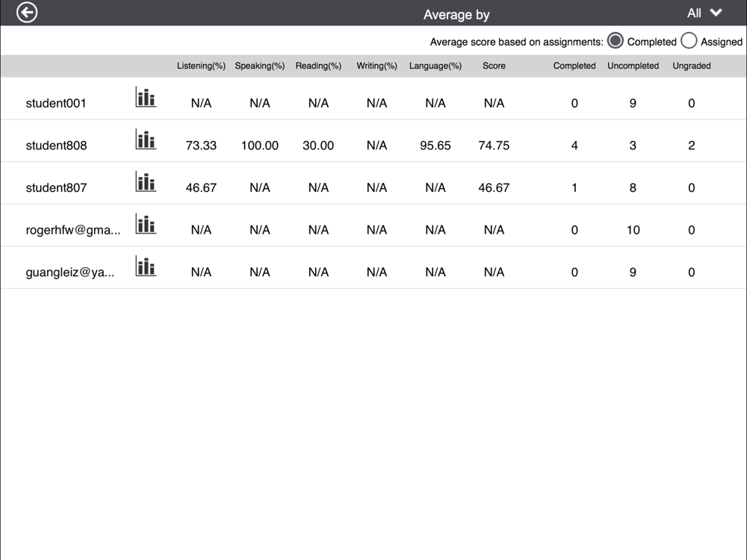
Task: Open the bar chart icon for student808
Action: [146, 139]
